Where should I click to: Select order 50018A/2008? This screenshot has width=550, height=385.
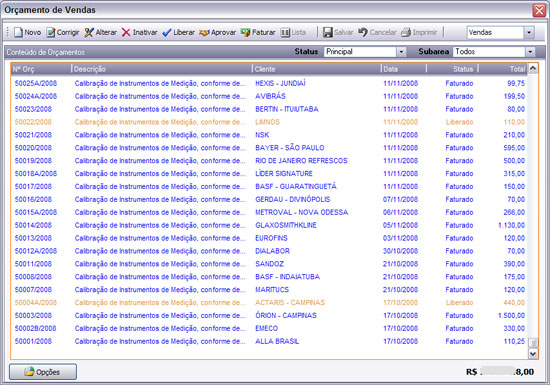[x=36, y=174]
